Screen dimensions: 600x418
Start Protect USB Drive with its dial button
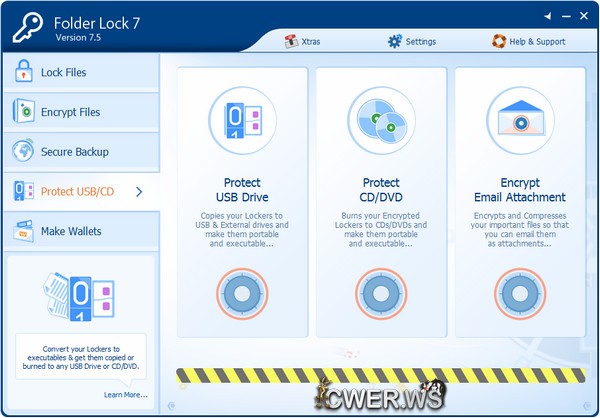pyautogui.click(x=242, y=294)
